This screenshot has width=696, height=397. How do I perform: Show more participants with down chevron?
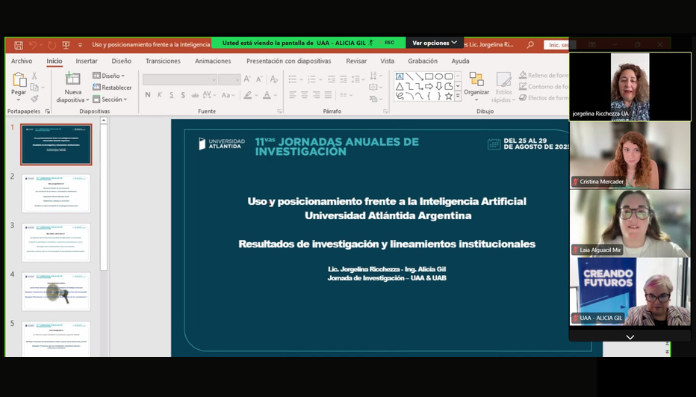(630, 337)
